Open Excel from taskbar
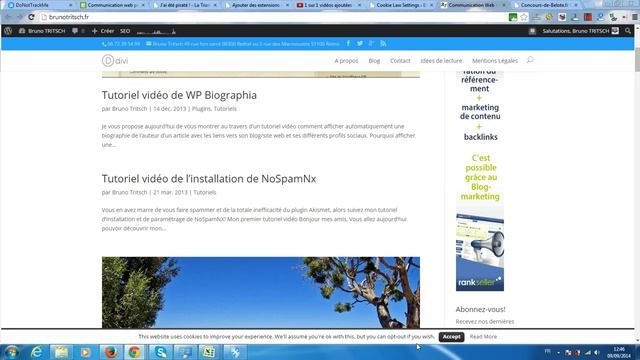Image resolution: width=640 pixels, height=360 pixels. pyautogui.click(x=209, y=352)
